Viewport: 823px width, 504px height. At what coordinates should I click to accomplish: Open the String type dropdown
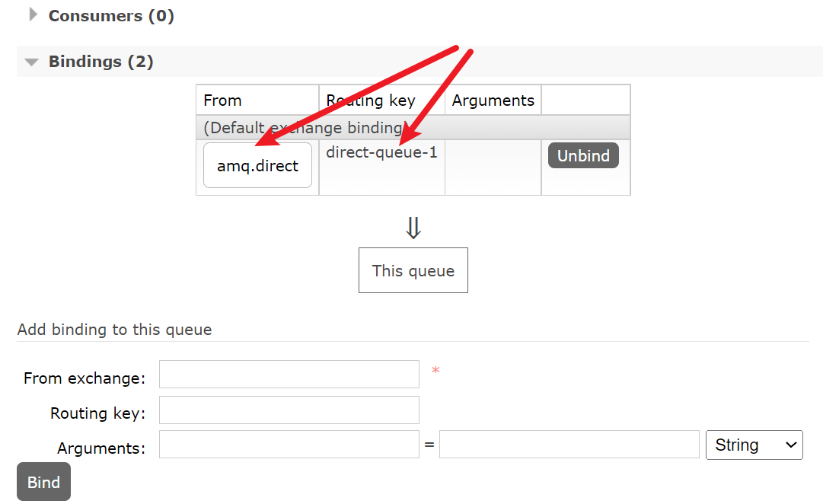coord(754,445)
